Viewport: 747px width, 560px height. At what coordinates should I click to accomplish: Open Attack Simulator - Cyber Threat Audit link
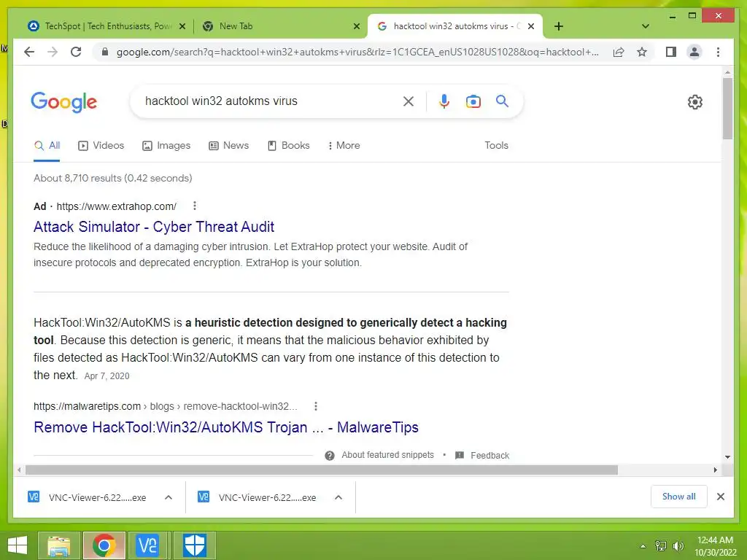click(154, 227)
